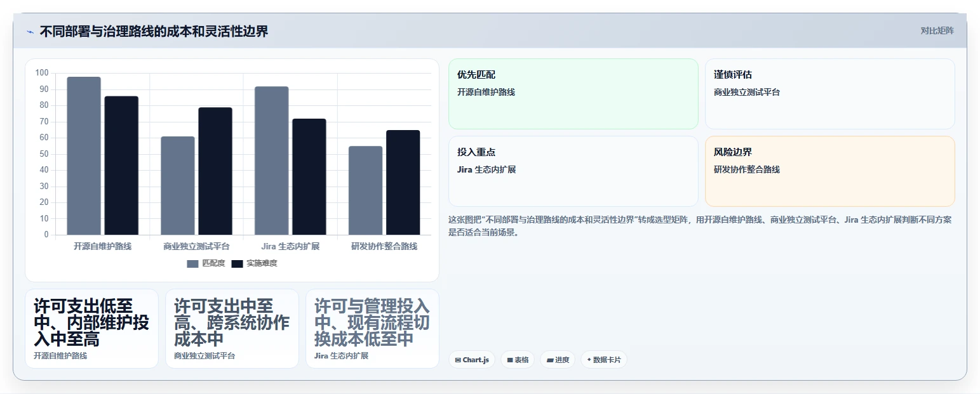Select the Chart.js tag
This screenshot has height=394, width=980.
point(472,360)
